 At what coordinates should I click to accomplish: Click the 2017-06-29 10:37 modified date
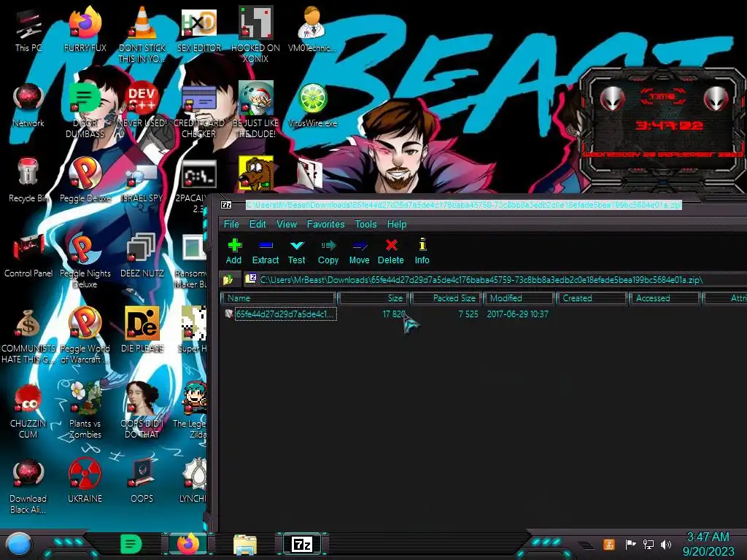tap(517, 314)
